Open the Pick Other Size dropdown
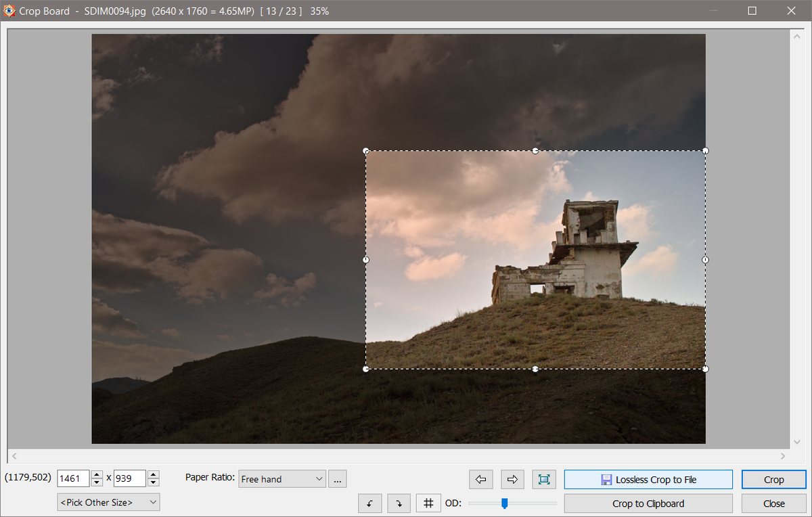 (x=109, y=502)
